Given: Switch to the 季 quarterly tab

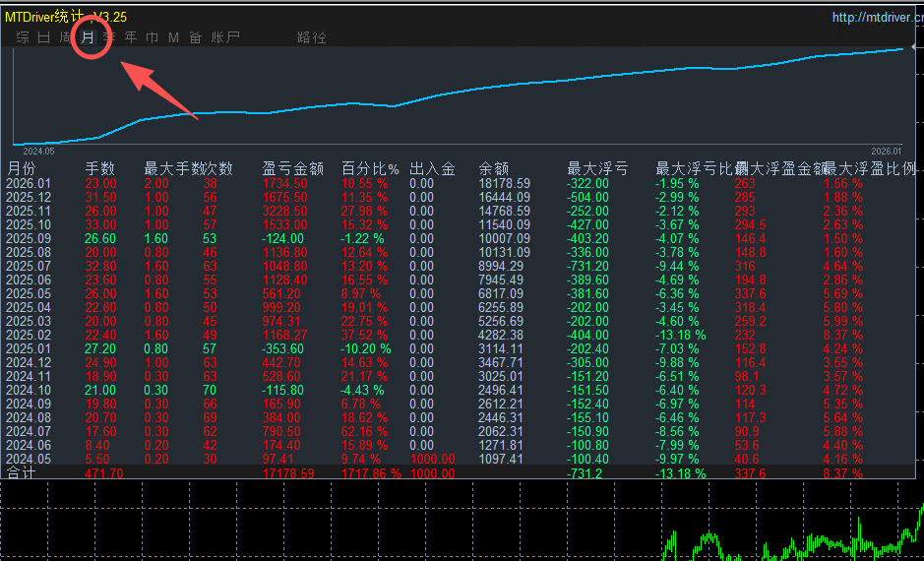Looking at the screenshot, I should point(108,38).
